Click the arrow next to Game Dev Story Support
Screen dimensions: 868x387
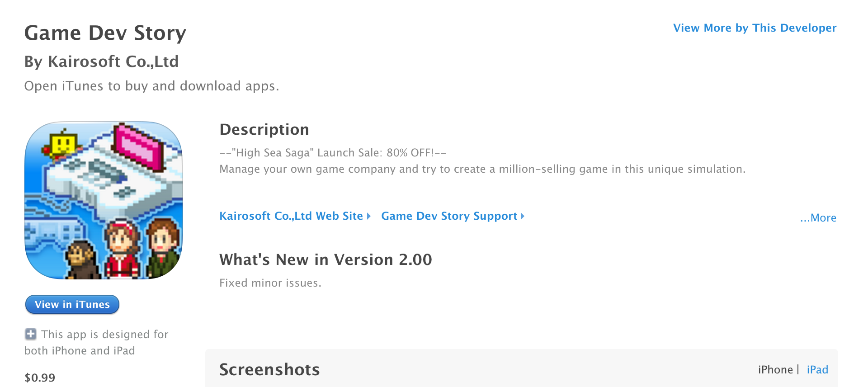pyautogui.click(x=523, y=216)
